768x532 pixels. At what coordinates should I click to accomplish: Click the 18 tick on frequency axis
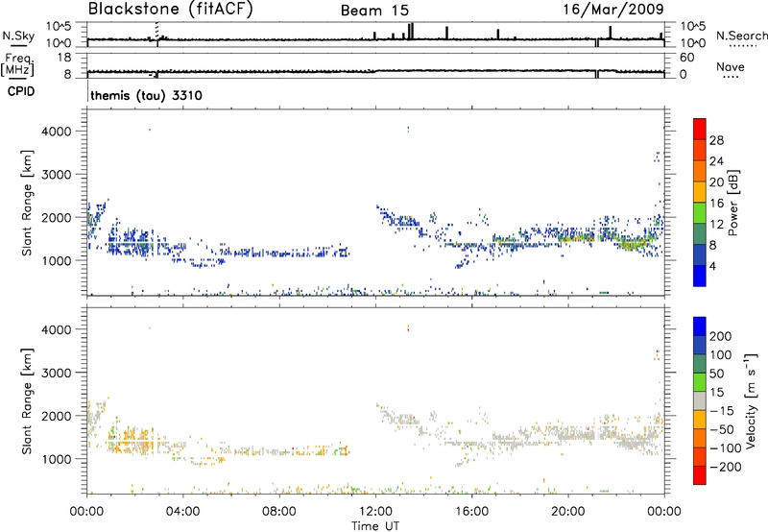(64, 58)
